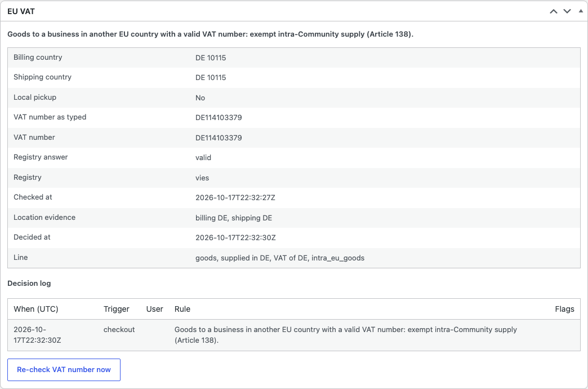Select checkout trigger cell in decision log
The image size is (588, 389).
[x=119, y=330]
